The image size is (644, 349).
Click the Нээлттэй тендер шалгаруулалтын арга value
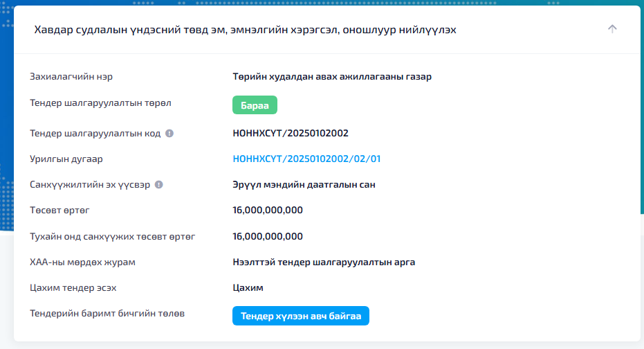click(x=324, y=262)
